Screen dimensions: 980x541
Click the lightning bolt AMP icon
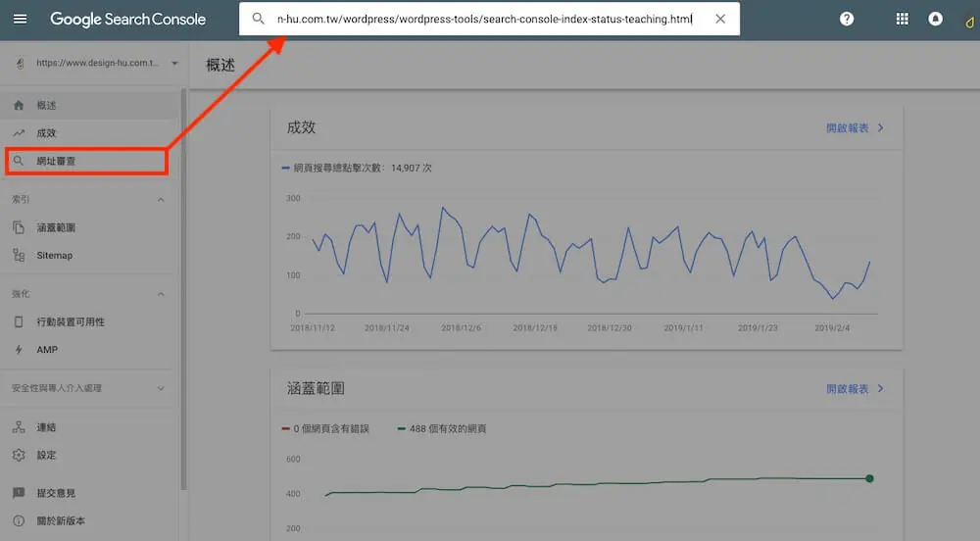point(19,350)
